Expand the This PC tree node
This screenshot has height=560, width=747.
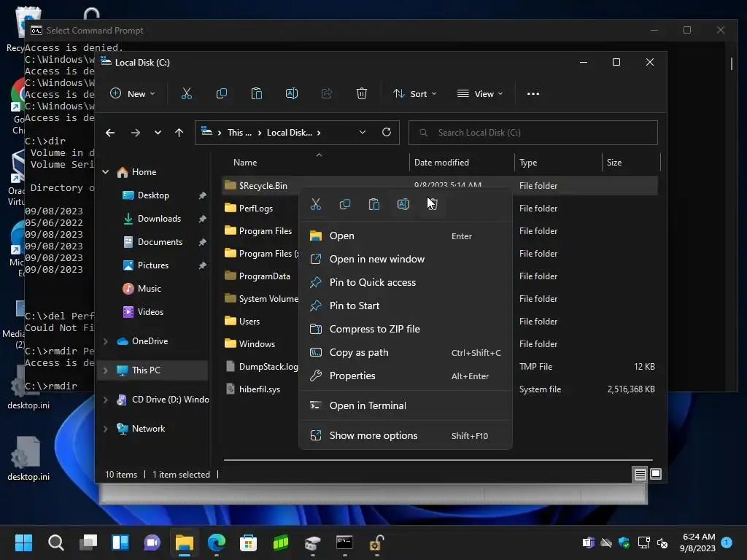point(106,370)
